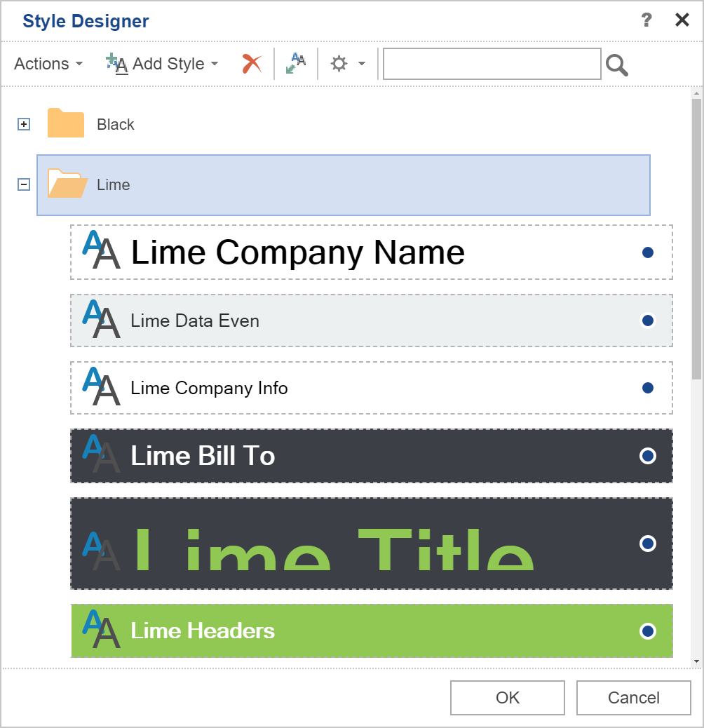
Task: Click the style icon beside Lime Company Info
Action: point(101,386)
